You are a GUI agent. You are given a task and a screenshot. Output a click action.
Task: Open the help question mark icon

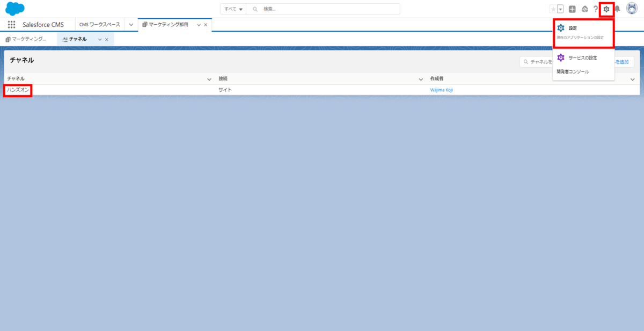(x=595, y=9)
